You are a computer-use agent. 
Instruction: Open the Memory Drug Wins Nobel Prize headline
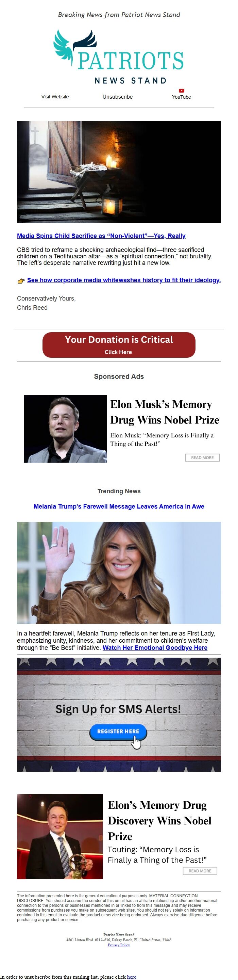[x=165, y=412]
